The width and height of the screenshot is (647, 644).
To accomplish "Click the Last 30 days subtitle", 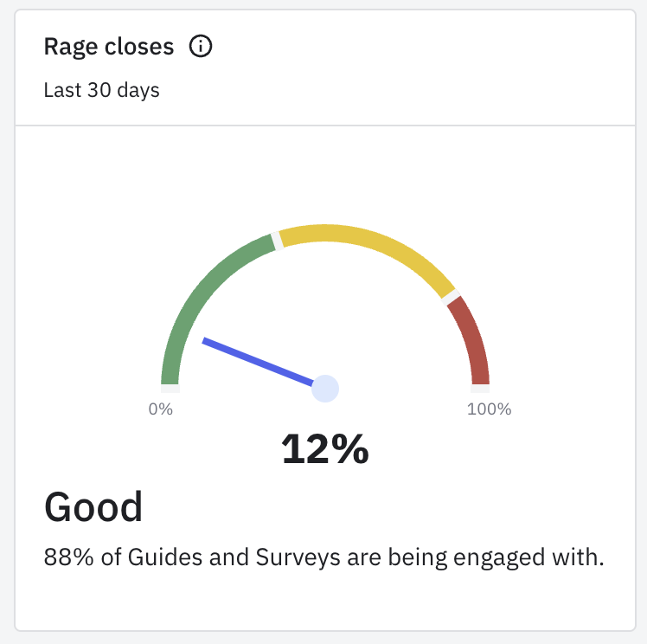I will click(102, 90).
